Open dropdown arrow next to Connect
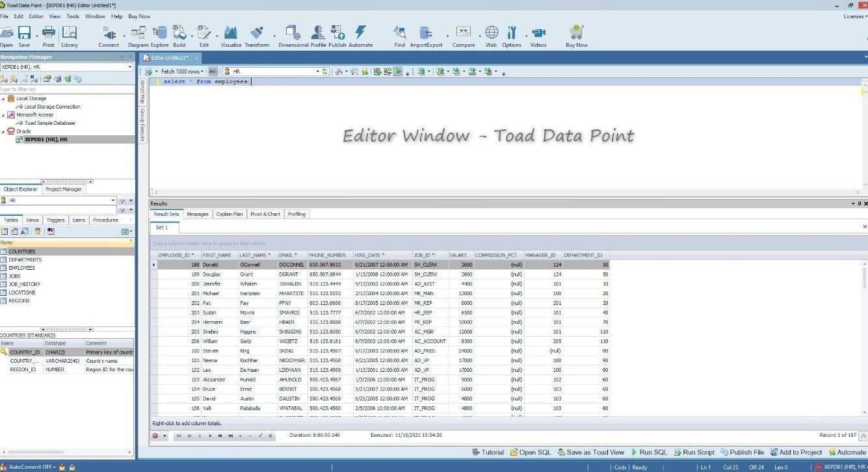 [x=124, y=35]
